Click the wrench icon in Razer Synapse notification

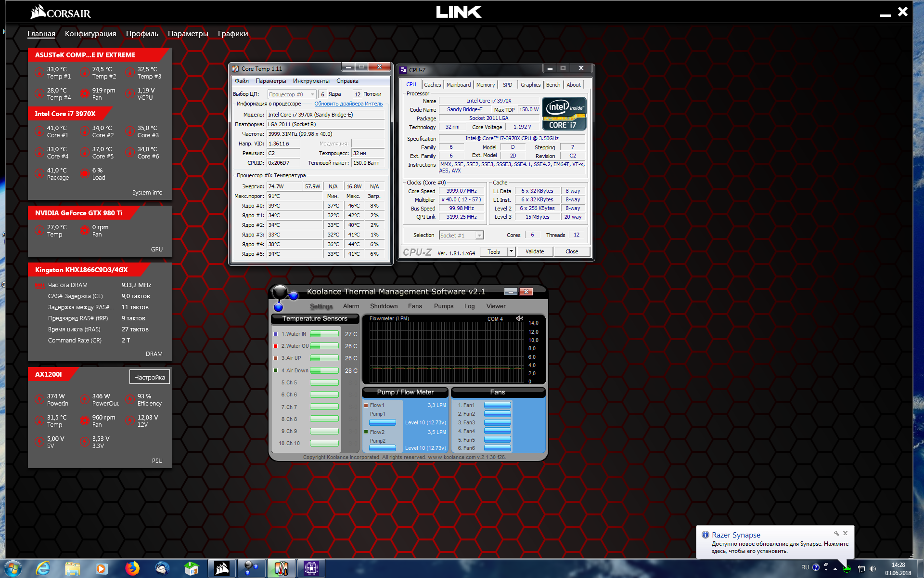[836, 533]
